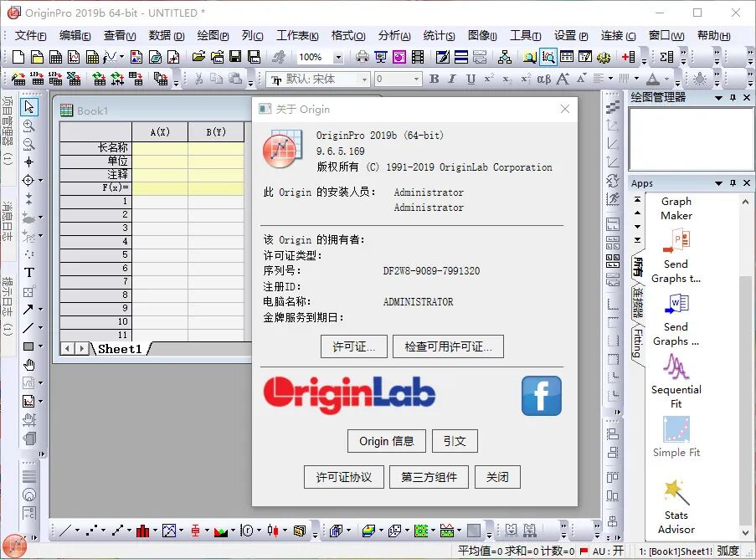
Task: Click the 第三方组件 button
Action: 429,477
